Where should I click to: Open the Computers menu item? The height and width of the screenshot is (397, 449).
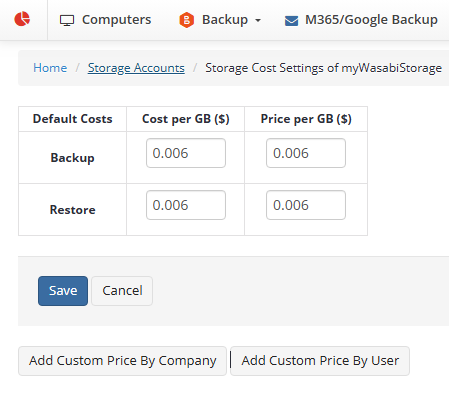coord(116,20)
